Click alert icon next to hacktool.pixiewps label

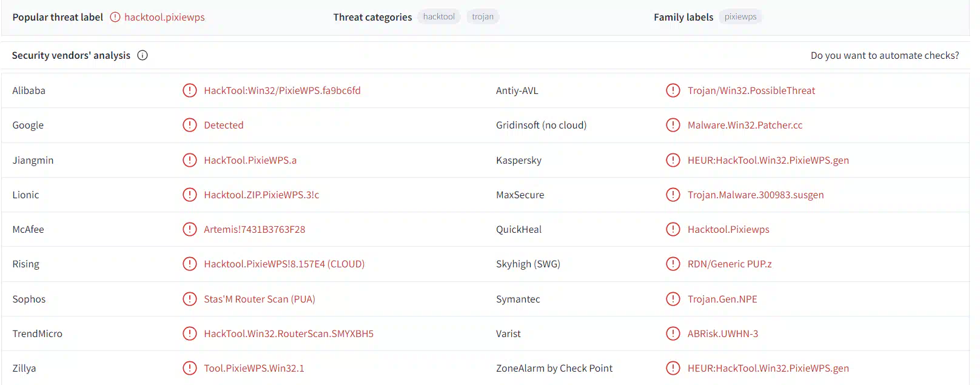[x=115, y=17]
